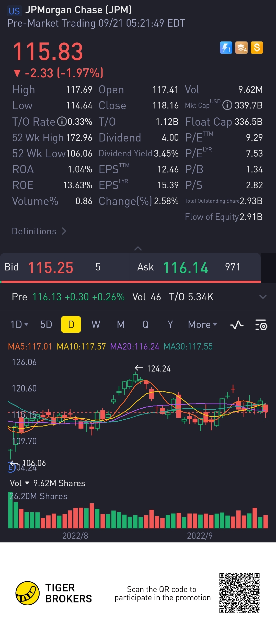Switch to the W weekly chart

(x=96, y=324)
